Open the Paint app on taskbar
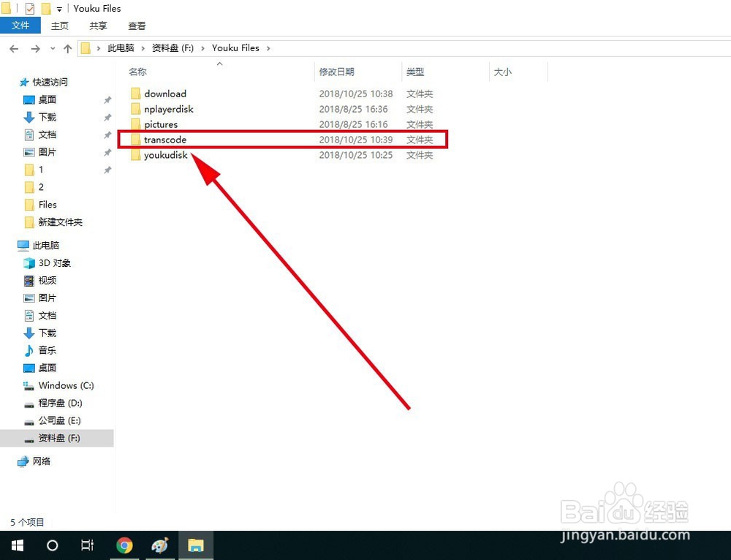The width and height of the screenshot is (731, 560). 160,545
